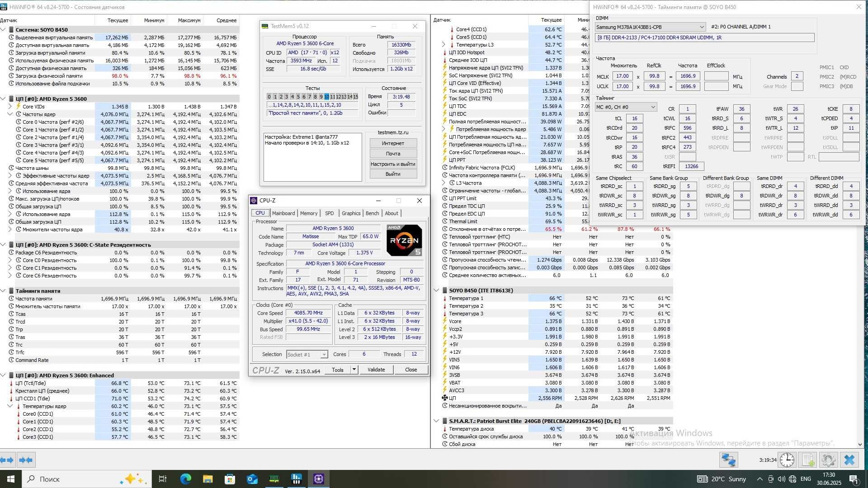Click the Tools button in CPU-Z
868x488 pixels.
click(x=338, y=370)
